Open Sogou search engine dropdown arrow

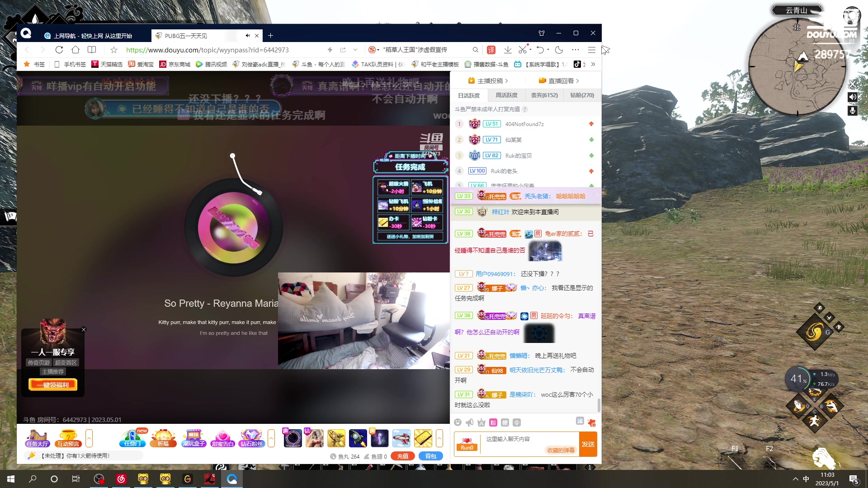(378, 50)
